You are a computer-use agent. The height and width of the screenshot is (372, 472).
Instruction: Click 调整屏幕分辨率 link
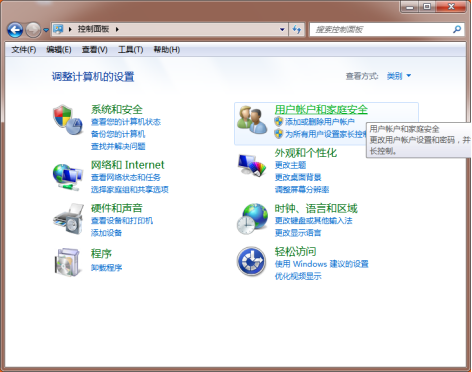[x=302, y=190]
